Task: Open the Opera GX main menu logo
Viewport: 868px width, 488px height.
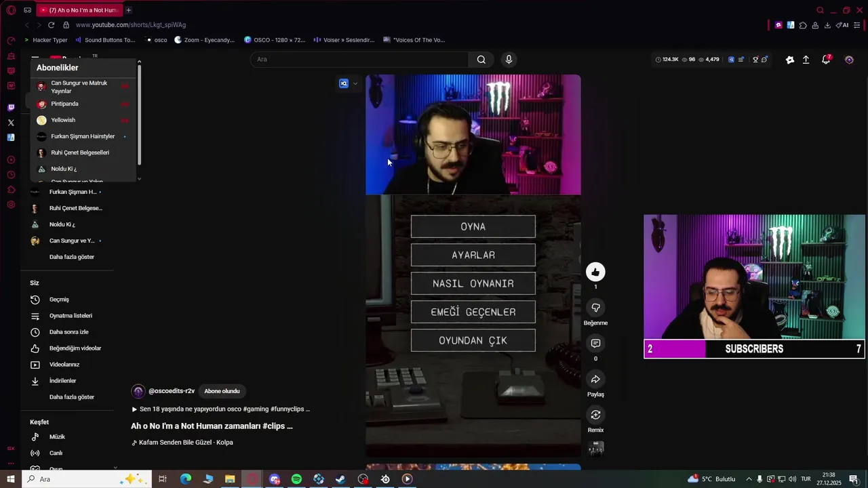Action: pyautogui.click(x=11, y=10)
